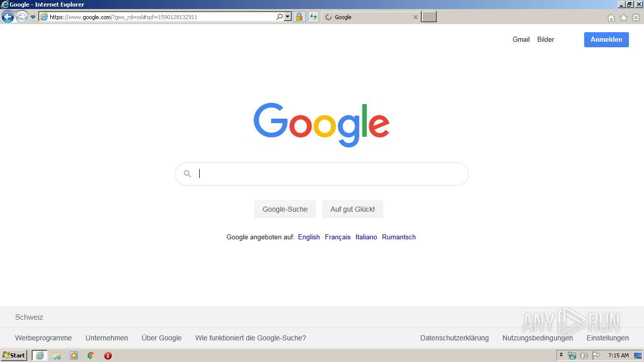Click the Internet Explorer title bar icon

5,5
